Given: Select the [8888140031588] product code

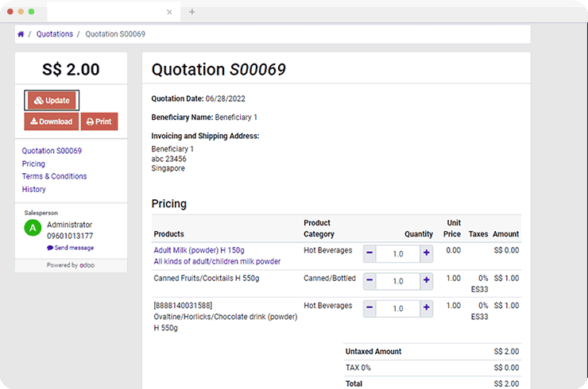Looking at the screenshot, I should 183,306.
